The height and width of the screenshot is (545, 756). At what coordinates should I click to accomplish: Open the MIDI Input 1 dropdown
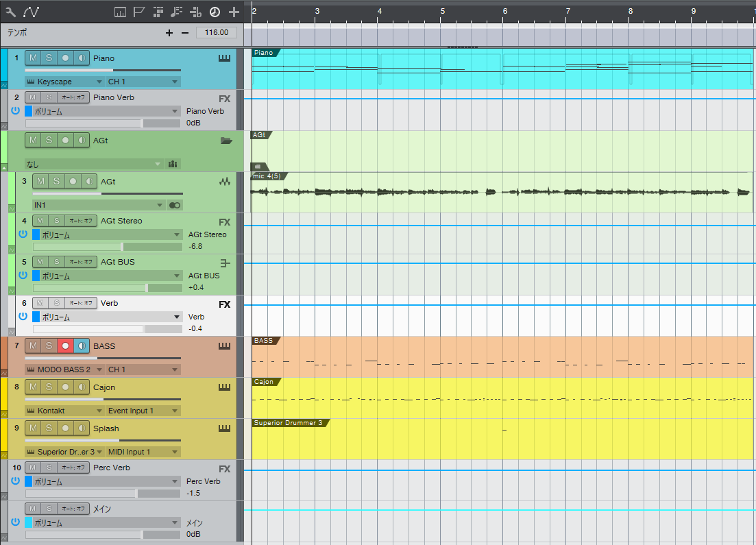tap(143, 452)
